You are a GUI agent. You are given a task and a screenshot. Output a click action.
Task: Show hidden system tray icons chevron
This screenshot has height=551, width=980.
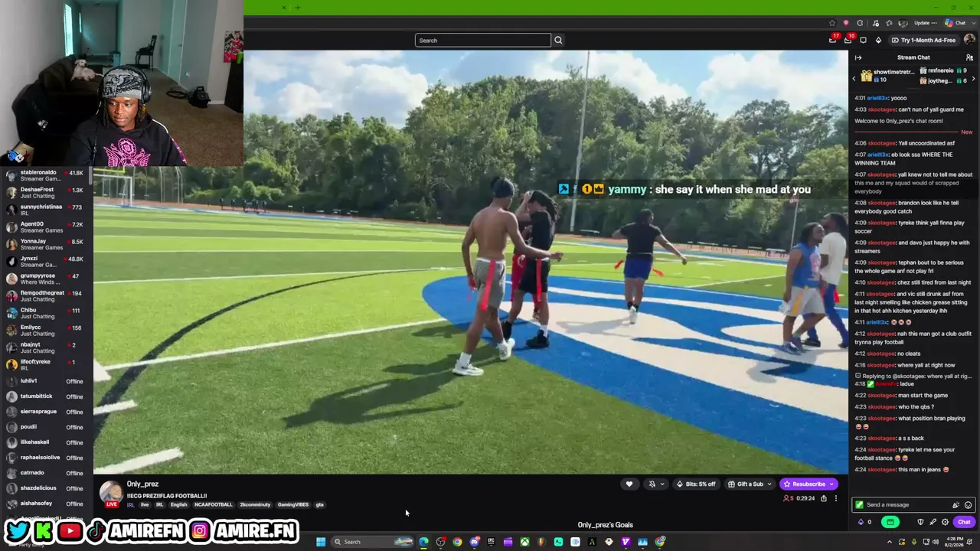[x=889, y=542]
